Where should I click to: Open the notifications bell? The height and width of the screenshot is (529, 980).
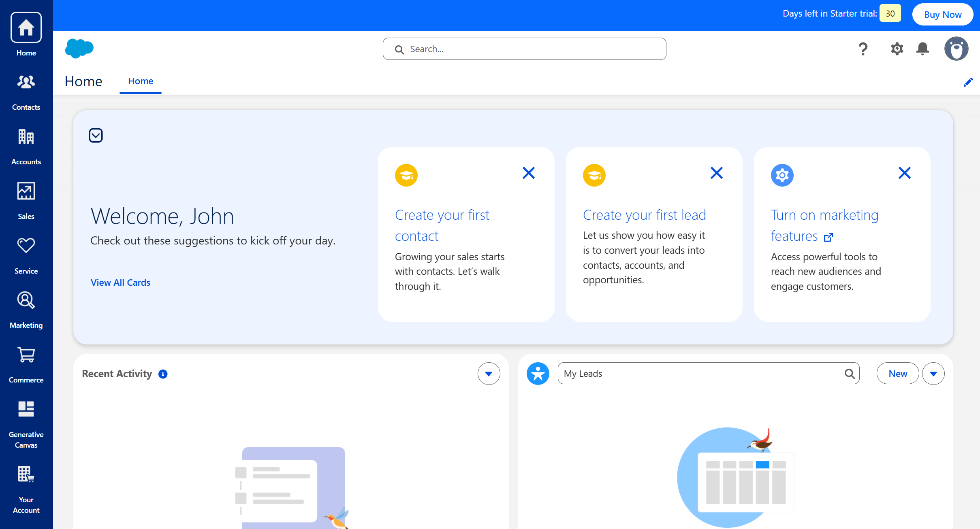(x=922, y=49)
